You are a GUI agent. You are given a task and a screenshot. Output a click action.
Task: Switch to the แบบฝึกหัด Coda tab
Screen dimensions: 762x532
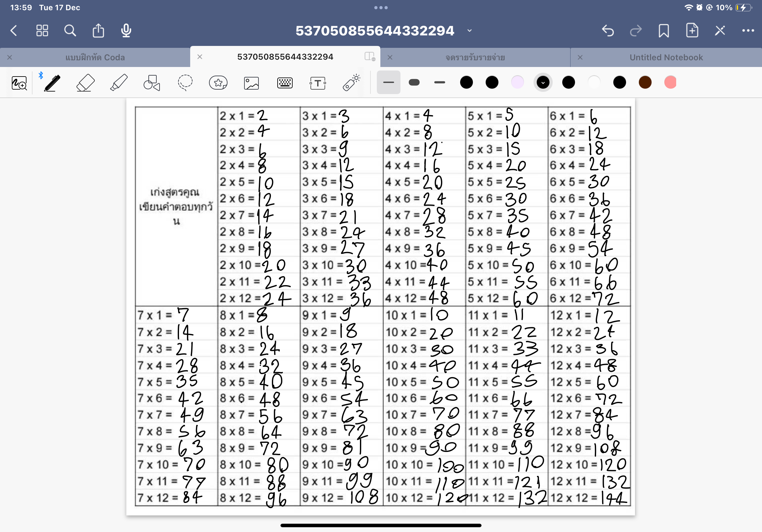coord(95,57)
